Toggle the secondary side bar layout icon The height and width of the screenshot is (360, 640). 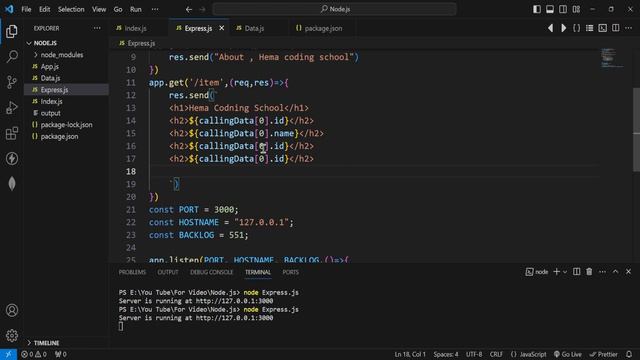click(563, 9)
